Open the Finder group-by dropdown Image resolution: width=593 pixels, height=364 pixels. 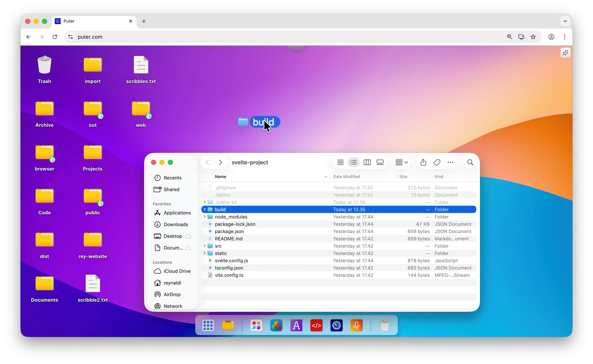coord(401,162)
